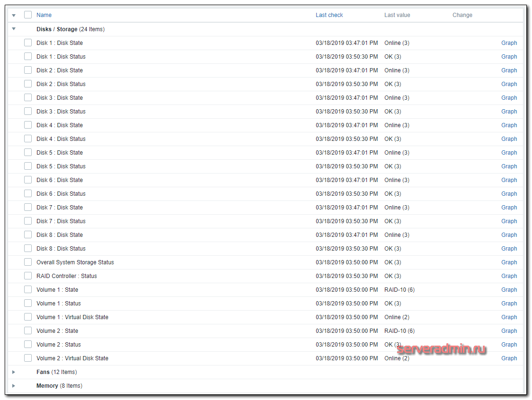Open Graph for Overall System Storage Status
The width and height of the screenshot is (532, 400).
coord(509,262)
